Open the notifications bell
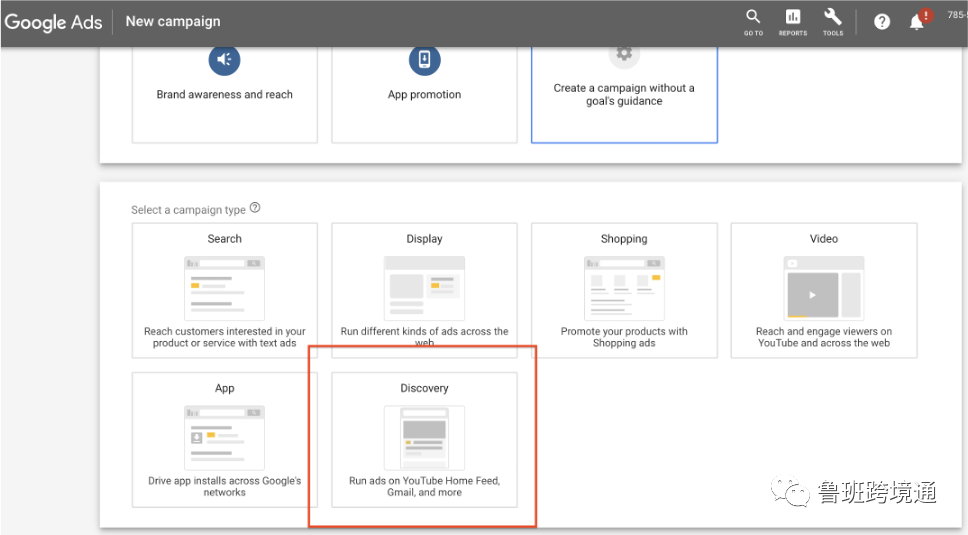Screen dimensions: 968x535 point(917,23)
